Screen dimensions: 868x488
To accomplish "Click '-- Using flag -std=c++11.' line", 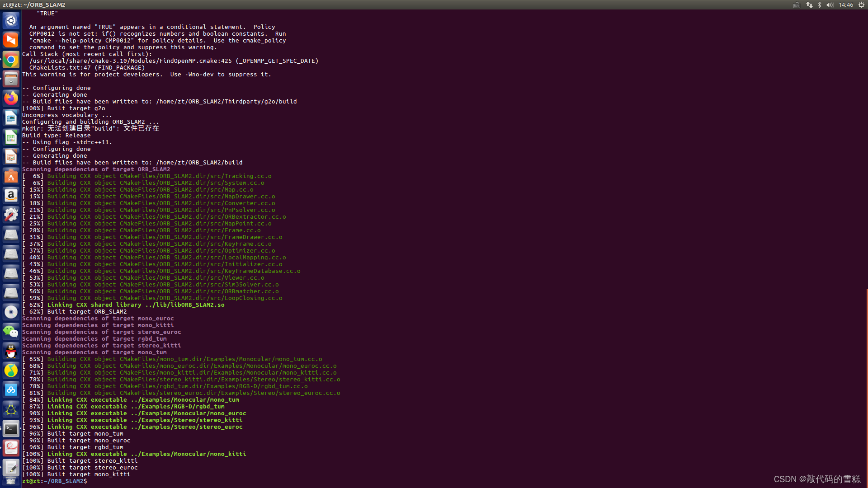I will [x=67, y=142].
